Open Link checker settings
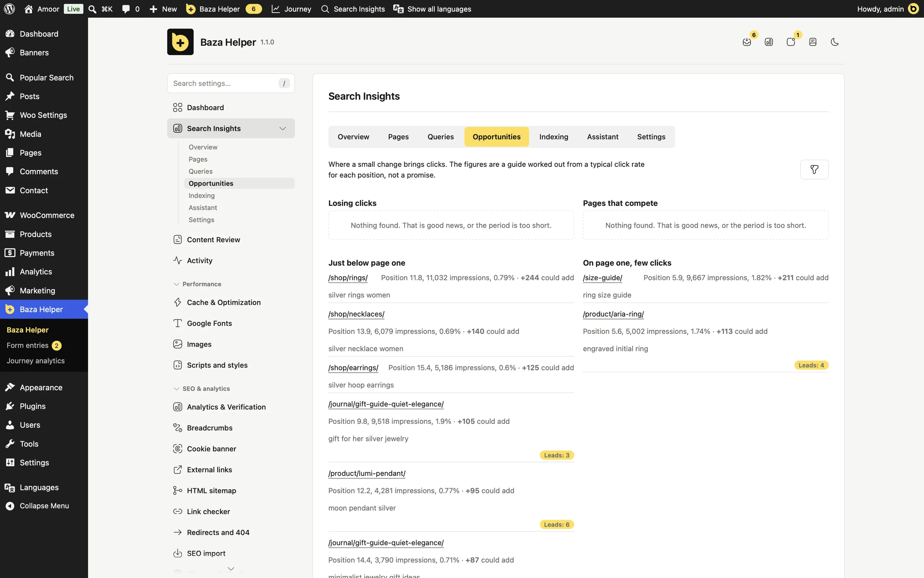Screen dimensions: 924x578 [x=231, y=511]
